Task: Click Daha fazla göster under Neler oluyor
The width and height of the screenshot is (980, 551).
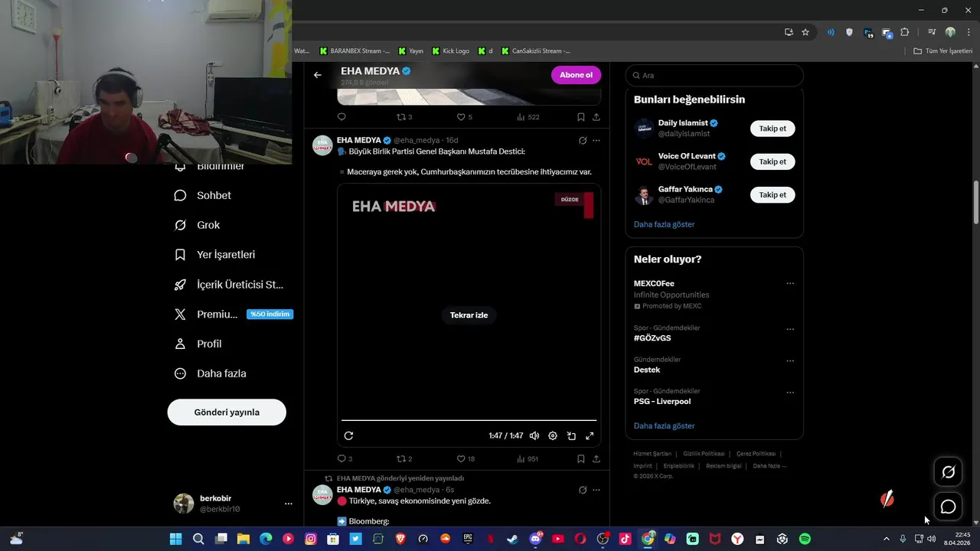Action: 664,425
